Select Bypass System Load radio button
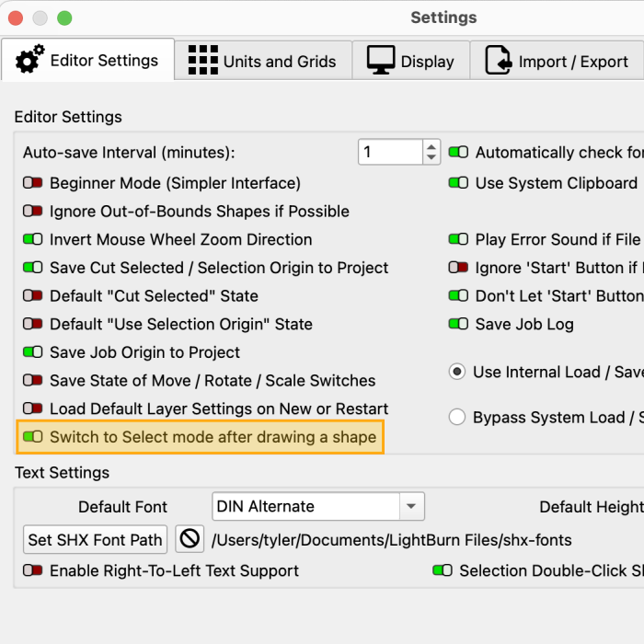 click(457, 418)
